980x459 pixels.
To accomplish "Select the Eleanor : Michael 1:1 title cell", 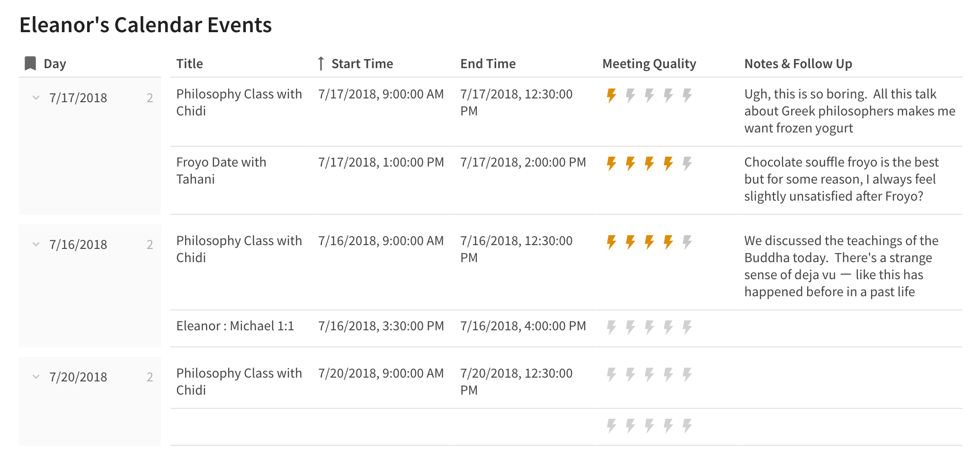I will pos(235,326).
